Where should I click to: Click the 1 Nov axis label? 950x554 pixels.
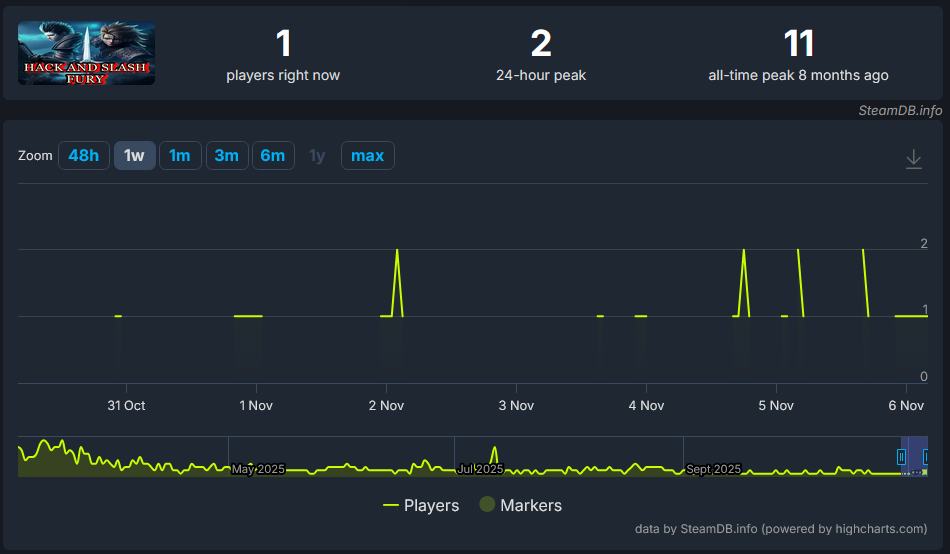(256, 405)
